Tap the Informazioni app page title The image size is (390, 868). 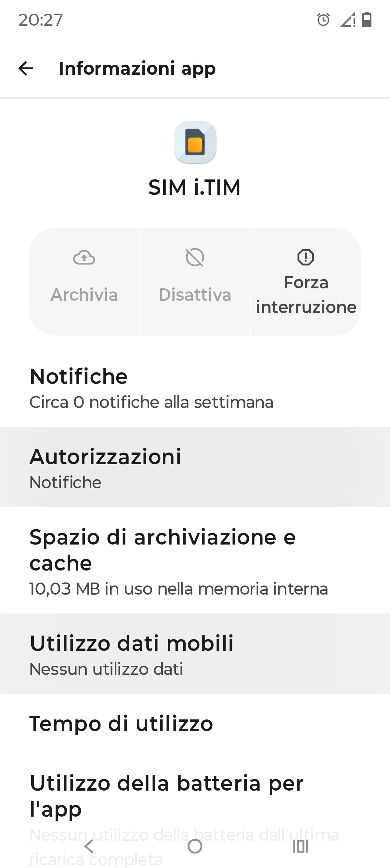pos(137,68)
